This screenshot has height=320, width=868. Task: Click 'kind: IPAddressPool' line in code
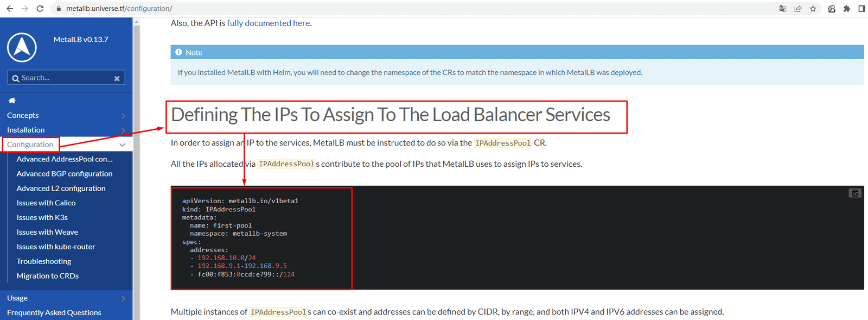(x=219, y=209)
